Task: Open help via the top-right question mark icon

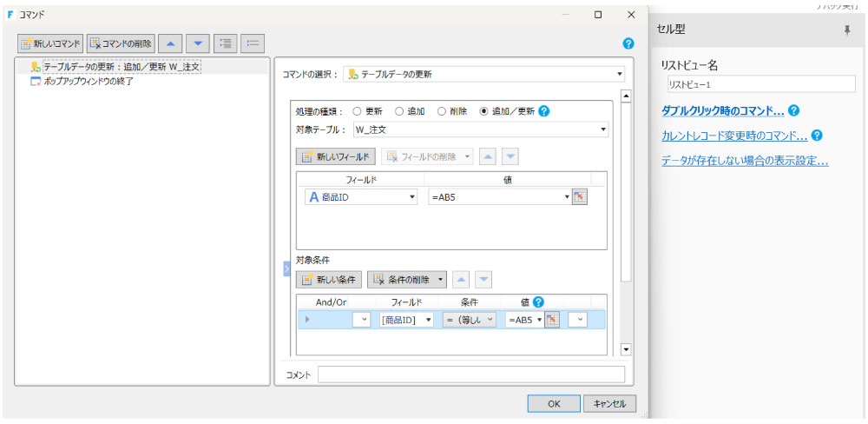Action: coord(628,43)
